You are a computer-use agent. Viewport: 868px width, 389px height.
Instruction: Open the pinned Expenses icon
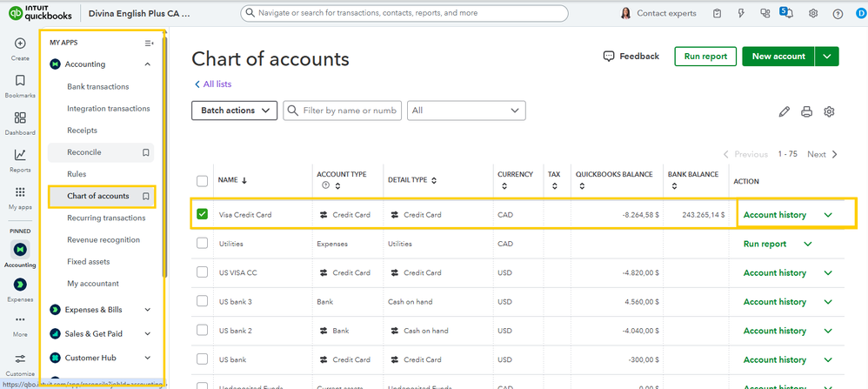tap(20, 285)
